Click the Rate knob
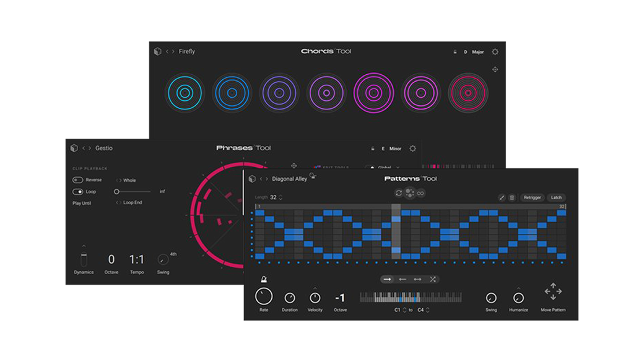This screenshot has height=362, width=644. click(x=264, y=296)
